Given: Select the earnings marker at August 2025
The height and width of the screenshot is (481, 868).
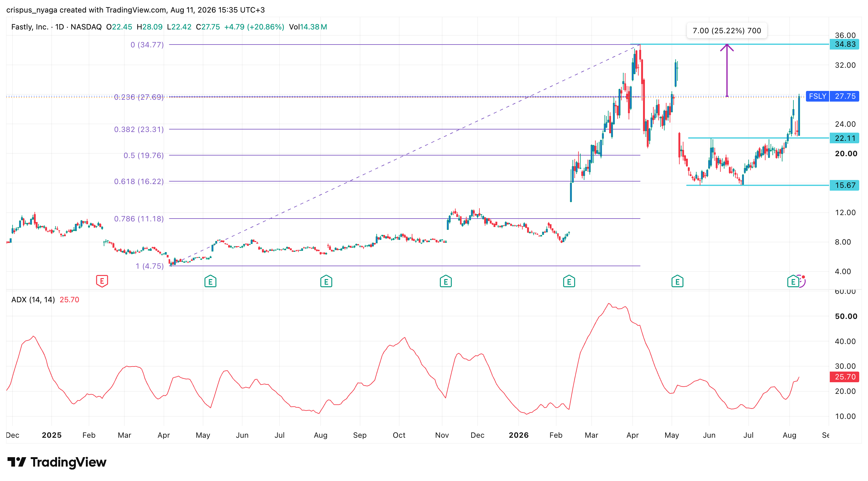Looking at the screenshot, I should 326,281.
